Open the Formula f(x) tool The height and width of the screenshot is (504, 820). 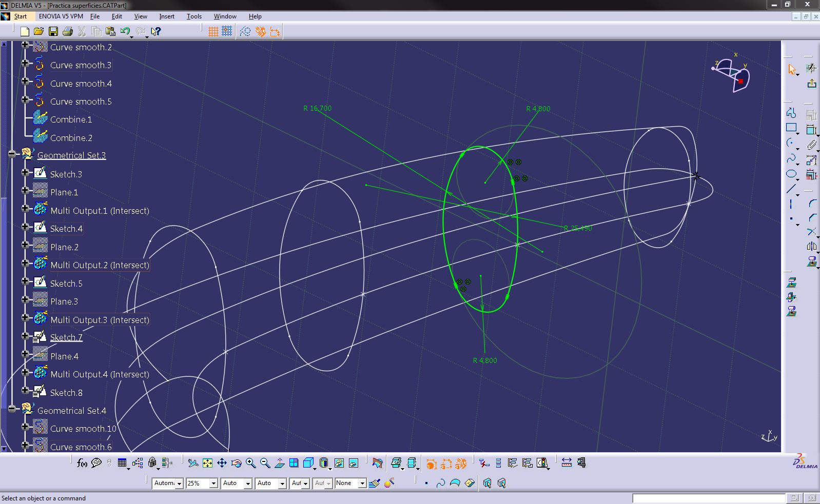[x=82, y=463]
